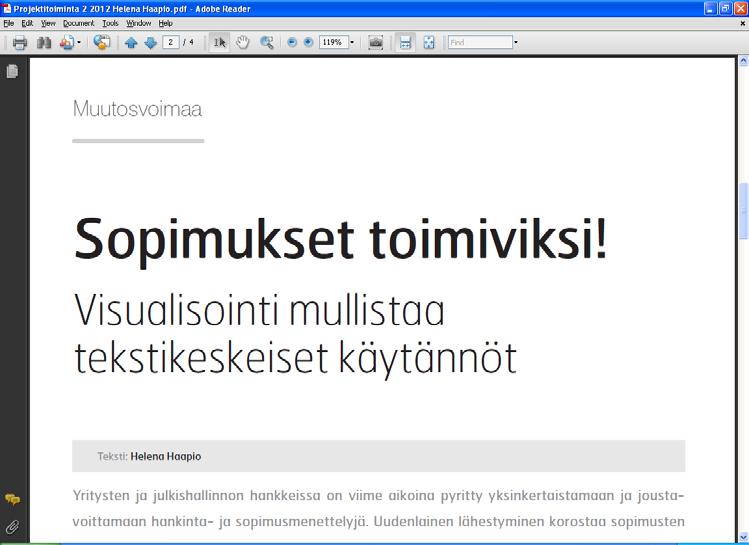Click the scrollbar up arrow
The height and width of the screenshot is (545, 749).
743,61
